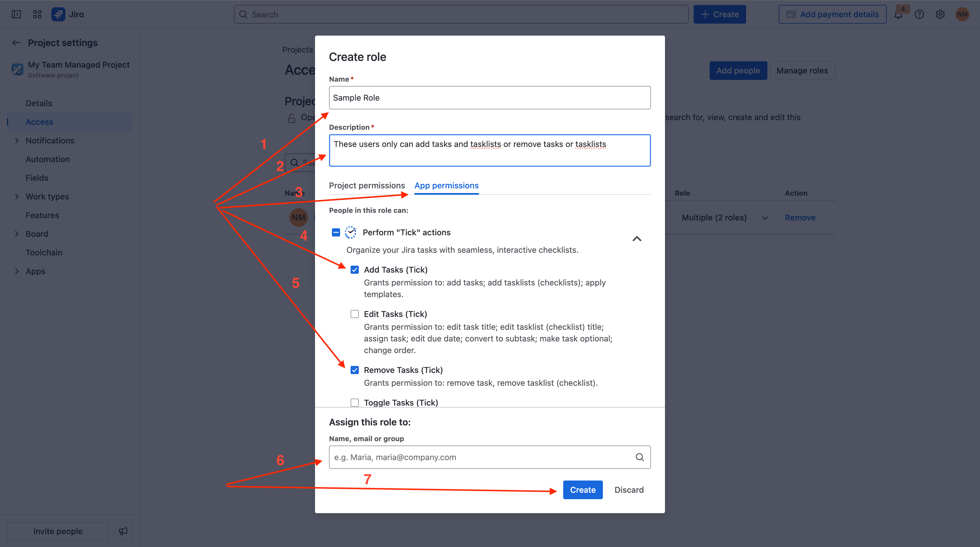The image size is (980, 547).
Task: Click the "Action" column header
Action: (796, 193)
